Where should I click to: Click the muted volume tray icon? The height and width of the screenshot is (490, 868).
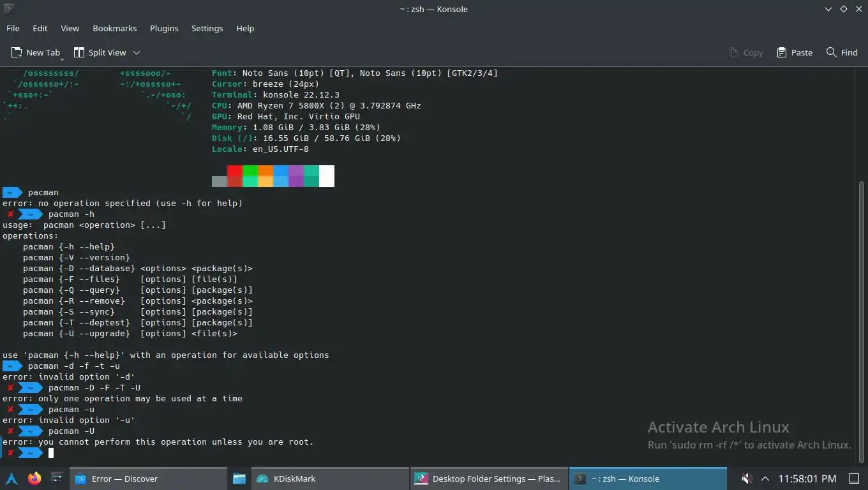[x=746, y=479]
